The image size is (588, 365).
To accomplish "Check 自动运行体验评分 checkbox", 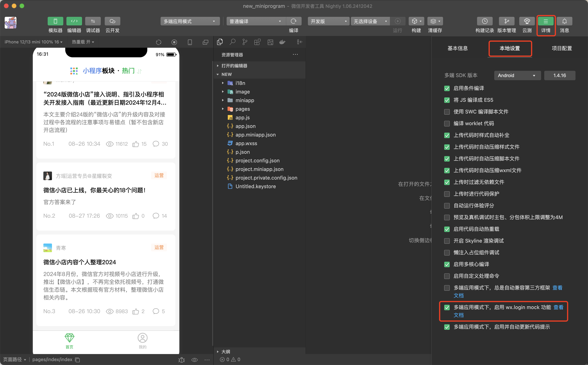I will (447, 206).
